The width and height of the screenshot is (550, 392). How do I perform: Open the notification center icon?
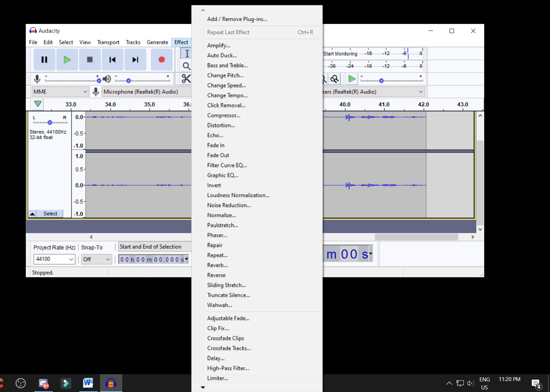point(536,383)
